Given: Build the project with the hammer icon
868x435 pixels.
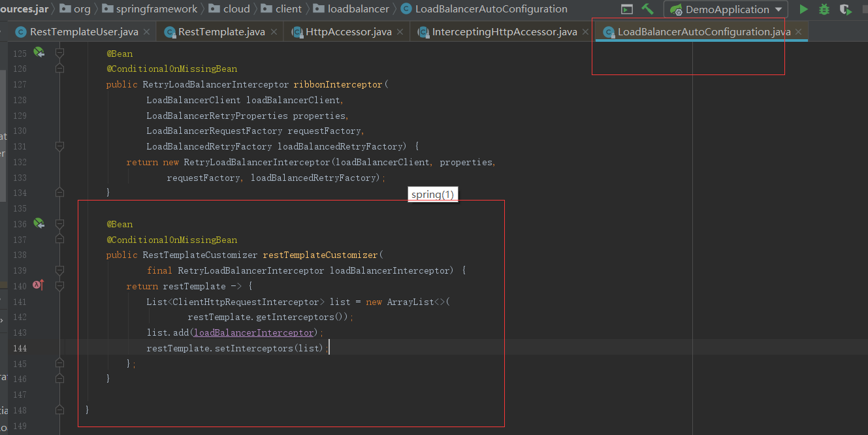Looking at the screenshot, I should pyautogui.click(x=647, y=9).
